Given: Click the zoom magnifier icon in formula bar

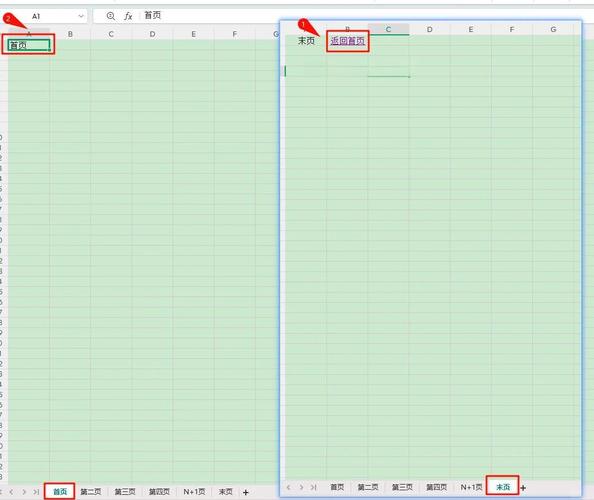Looking at the screenshot, I should click(111, 16).
